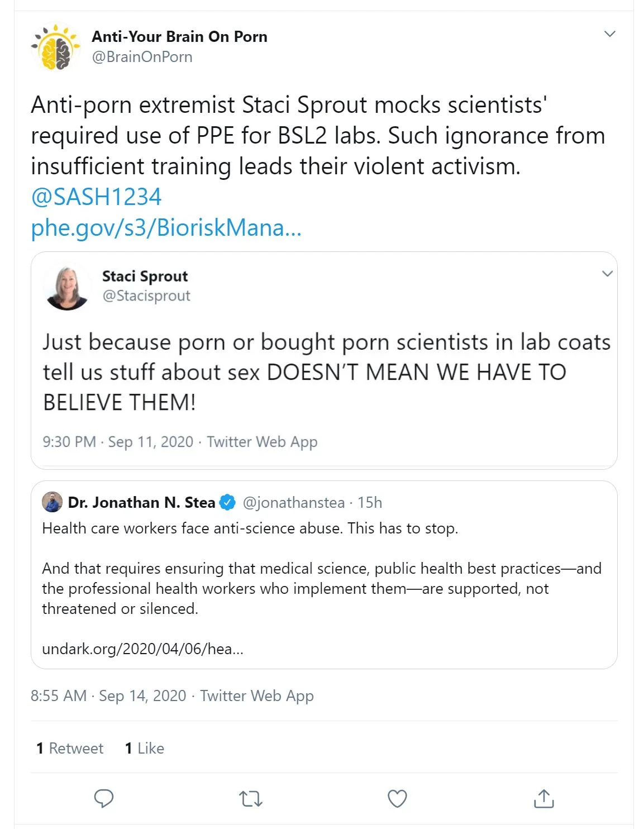644x829 pixels.
Task: Click the blue verified badge
Action: click(x=227, y=503)
